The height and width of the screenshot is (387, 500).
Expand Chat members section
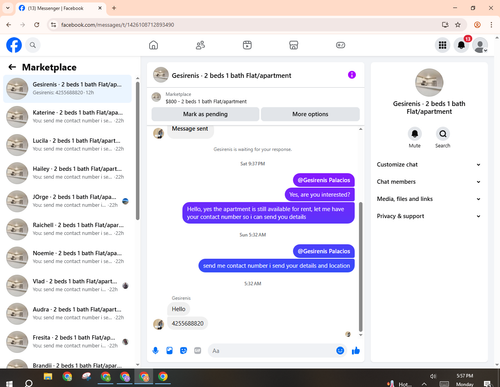429,182
